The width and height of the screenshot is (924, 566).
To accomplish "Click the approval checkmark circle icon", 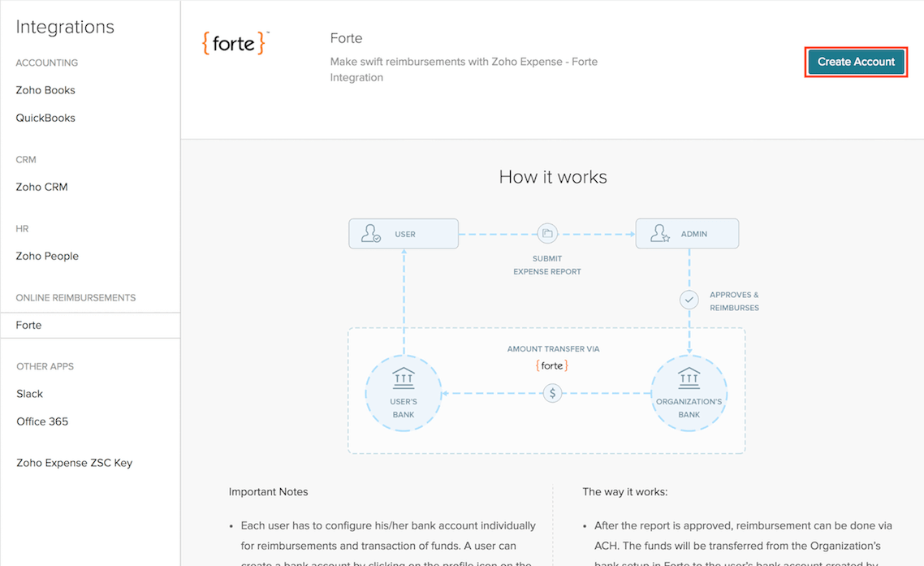I will coord(689,300).
